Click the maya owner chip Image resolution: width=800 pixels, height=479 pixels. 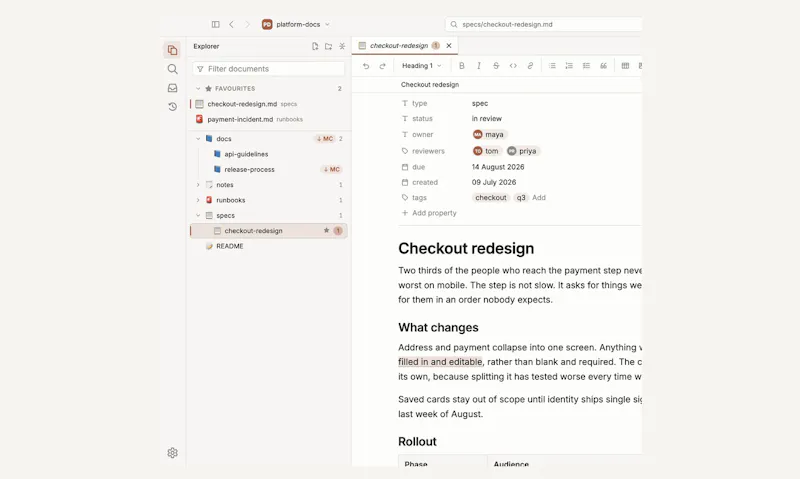489,135
